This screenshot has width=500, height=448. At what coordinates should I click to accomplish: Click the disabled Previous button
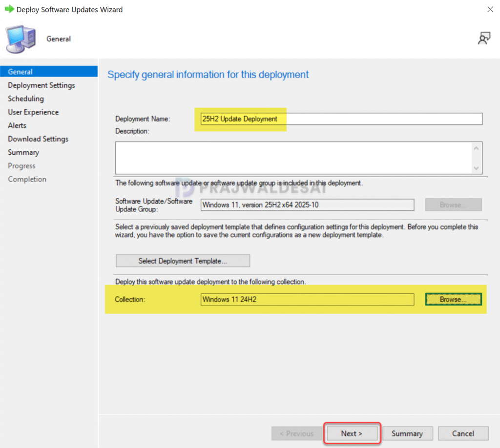click(296, 433)
